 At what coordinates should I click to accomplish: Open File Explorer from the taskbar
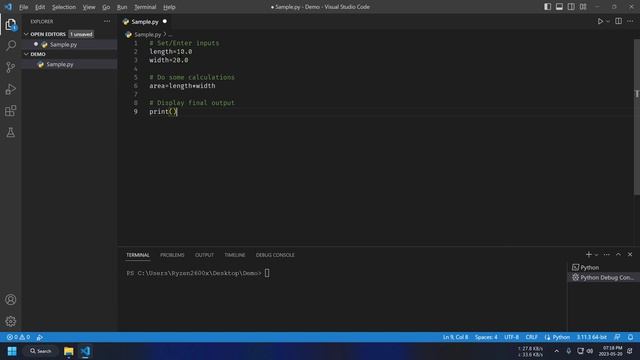[x=69, y=351]
